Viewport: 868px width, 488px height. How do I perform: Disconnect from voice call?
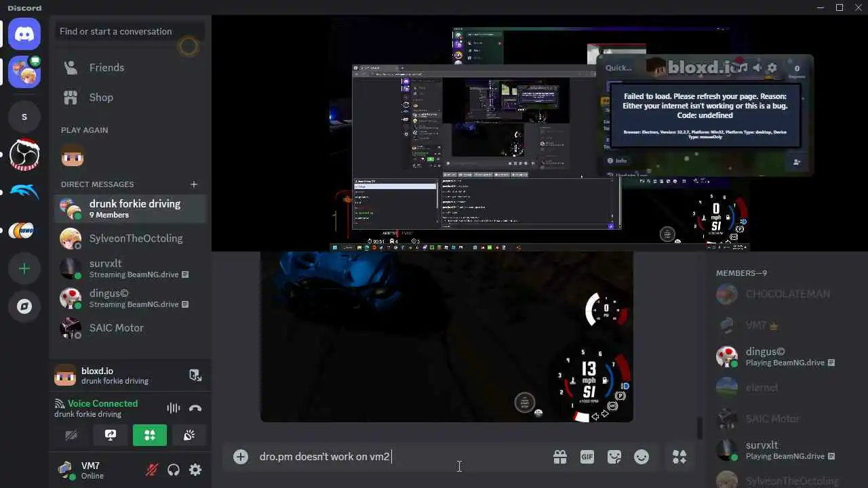(195, 408)
